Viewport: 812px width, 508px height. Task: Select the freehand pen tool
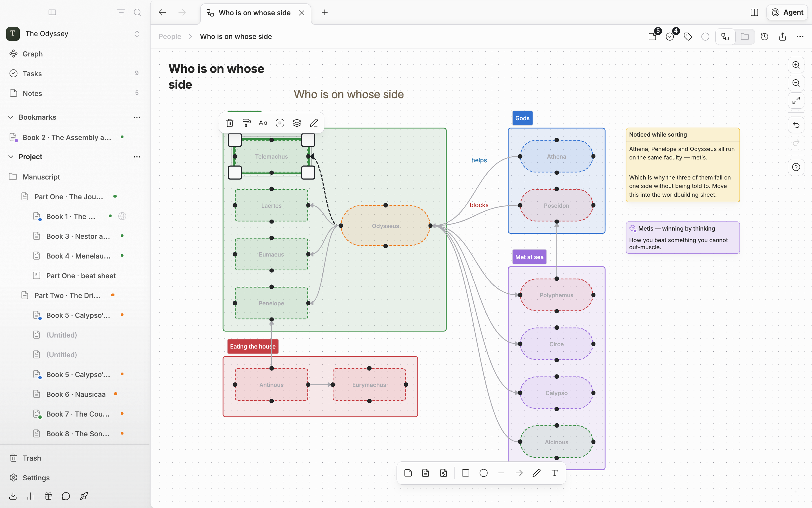537,473
